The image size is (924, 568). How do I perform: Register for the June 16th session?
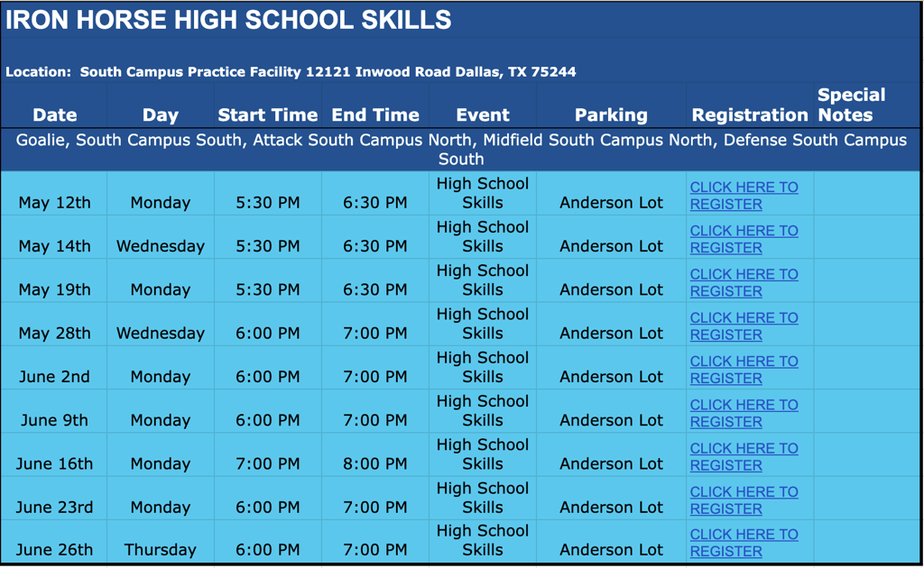click(744, 456)
